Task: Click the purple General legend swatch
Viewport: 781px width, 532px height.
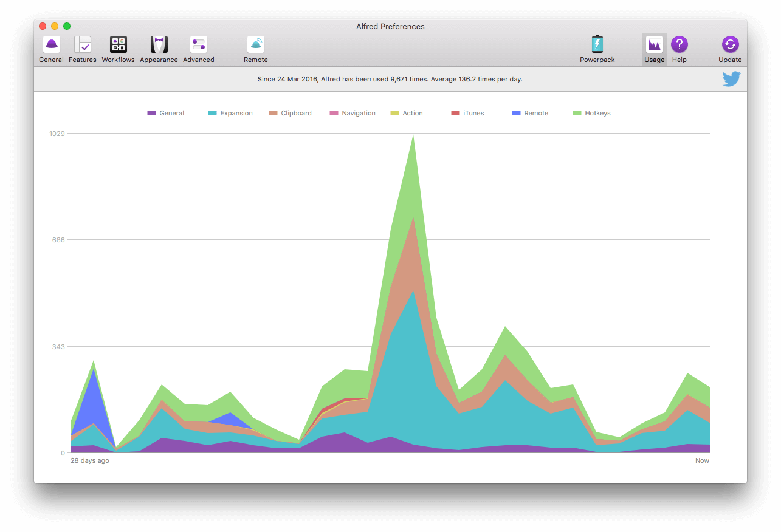Action: [152, 114]
